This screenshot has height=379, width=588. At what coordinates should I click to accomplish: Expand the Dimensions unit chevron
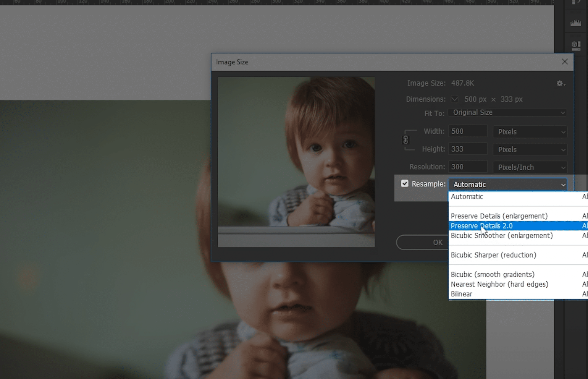coord(454,99)
